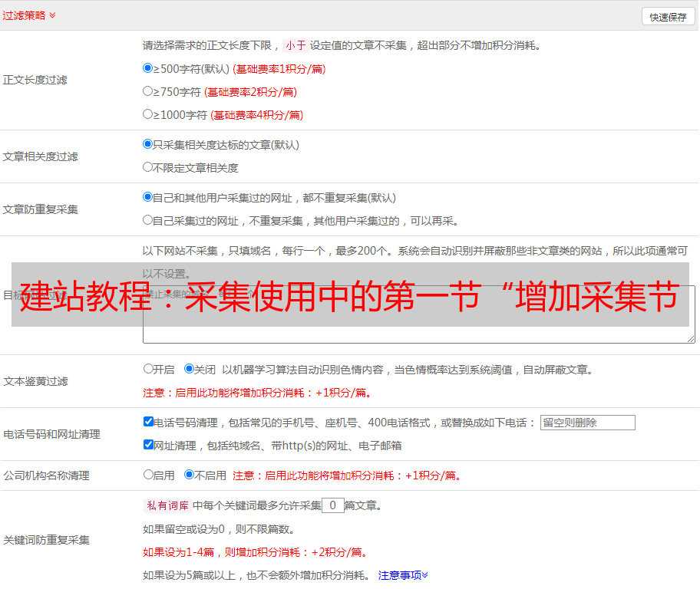Click the 快速保存 button

pyautogui.click(x=668, y=17)
